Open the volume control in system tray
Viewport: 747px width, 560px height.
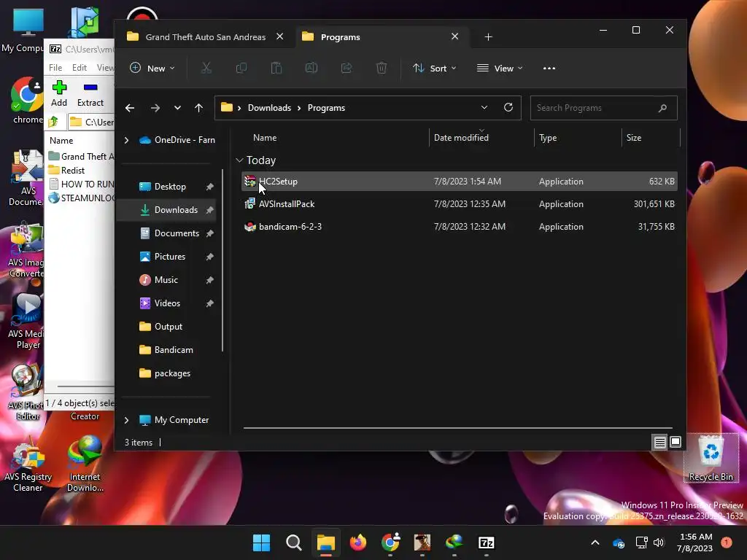coord(659,542)
